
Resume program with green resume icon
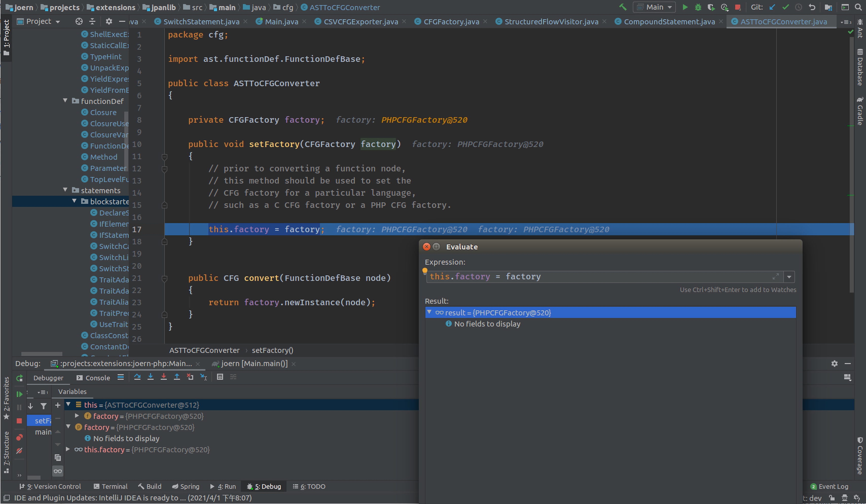(19, 394)
